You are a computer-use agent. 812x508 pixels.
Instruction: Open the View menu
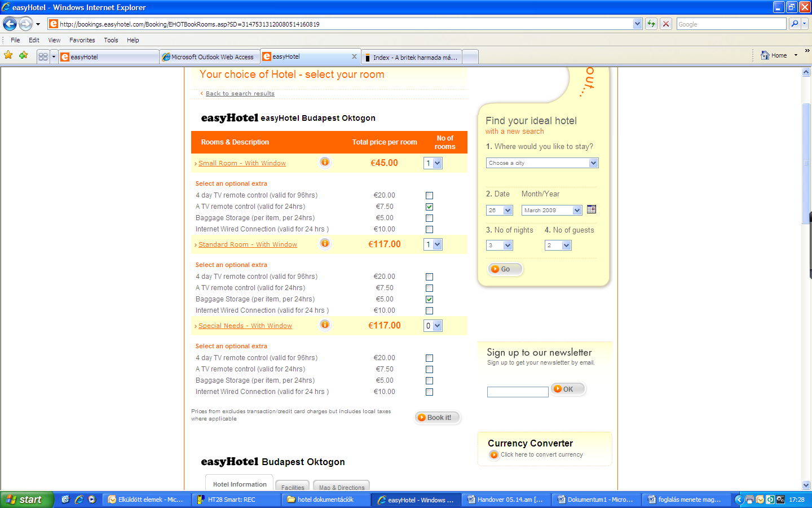coord(54,40)
